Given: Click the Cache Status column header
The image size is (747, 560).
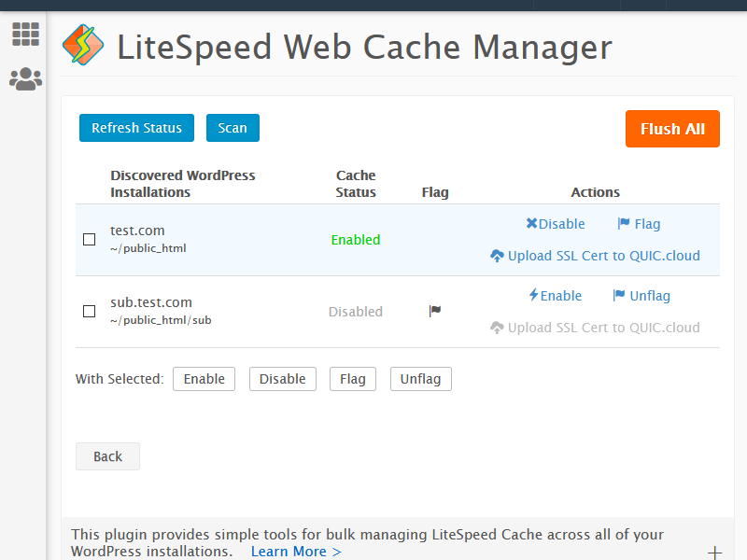Looking at the screenshot, I should [x=356, y=184].
